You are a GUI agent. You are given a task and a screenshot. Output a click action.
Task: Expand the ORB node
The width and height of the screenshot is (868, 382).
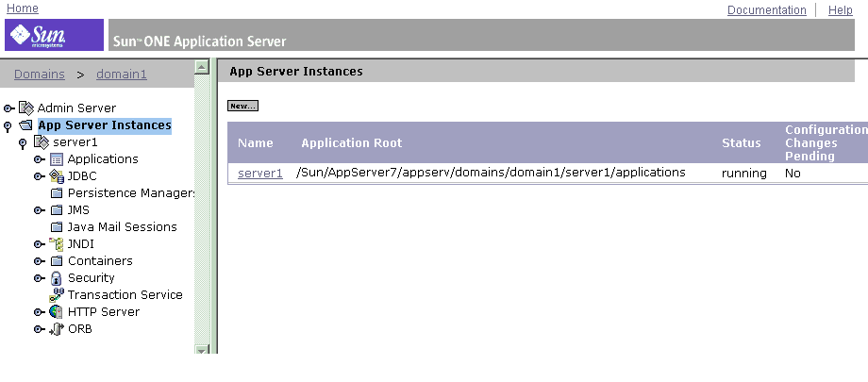(40, 329)
